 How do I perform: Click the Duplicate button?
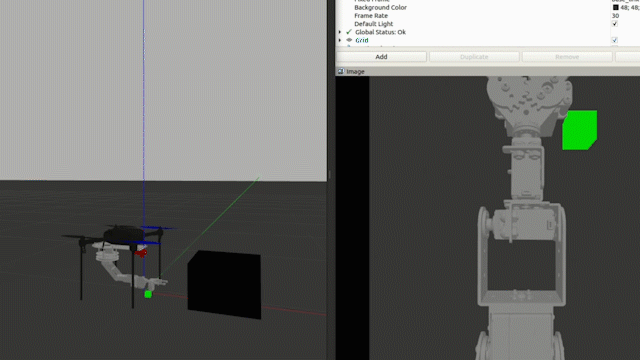coord(474,57)
